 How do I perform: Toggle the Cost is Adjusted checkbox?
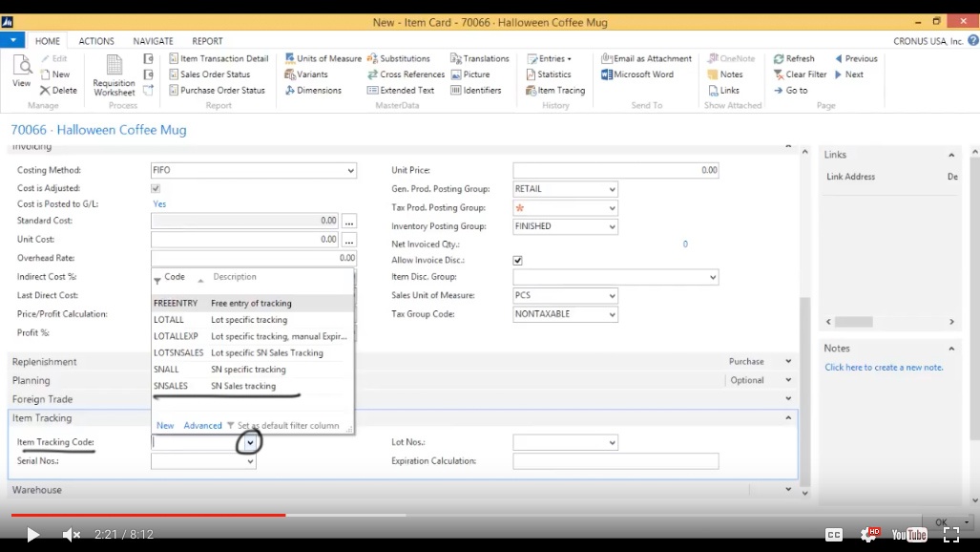[156, 188]
